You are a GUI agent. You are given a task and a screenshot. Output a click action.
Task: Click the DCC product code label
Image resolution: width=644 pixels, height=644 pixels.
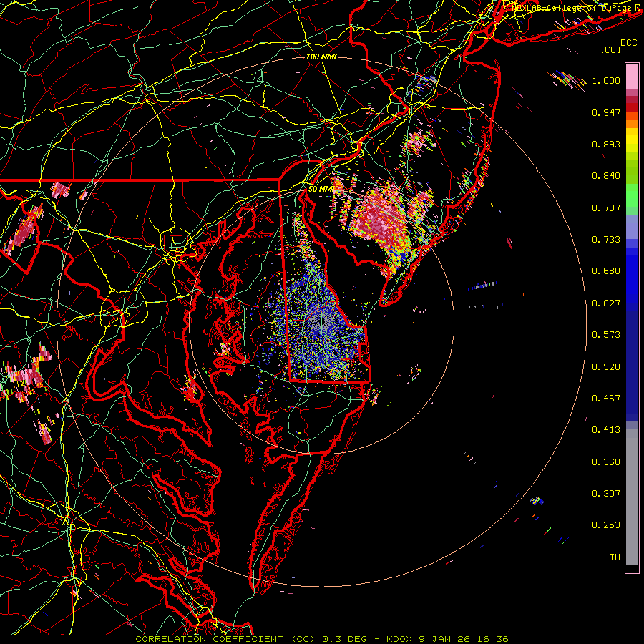pyautogui.click(x=629, y=43)
